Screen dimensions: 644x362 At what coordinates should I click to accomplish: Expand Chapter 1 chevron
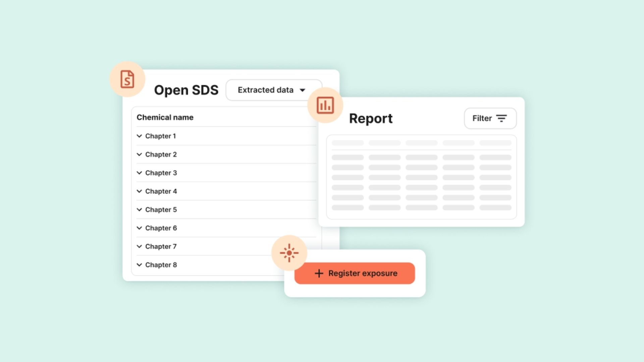pos(139,136)
